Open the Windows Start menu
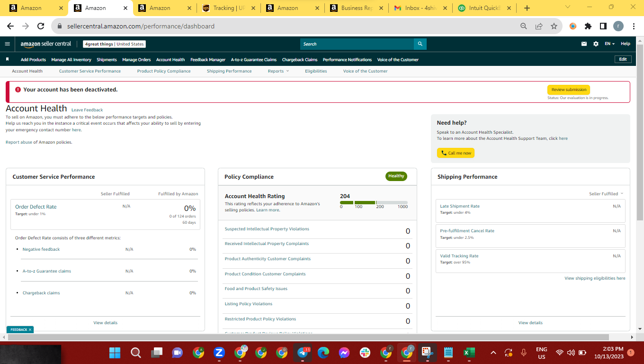This screenshot has width=644, height=364. (x=115, y=353)
